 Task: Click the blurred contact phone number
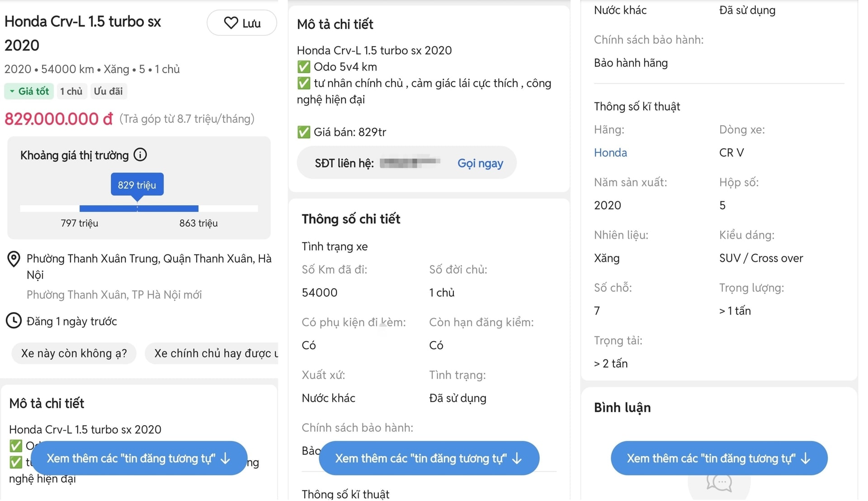[410, 162]
